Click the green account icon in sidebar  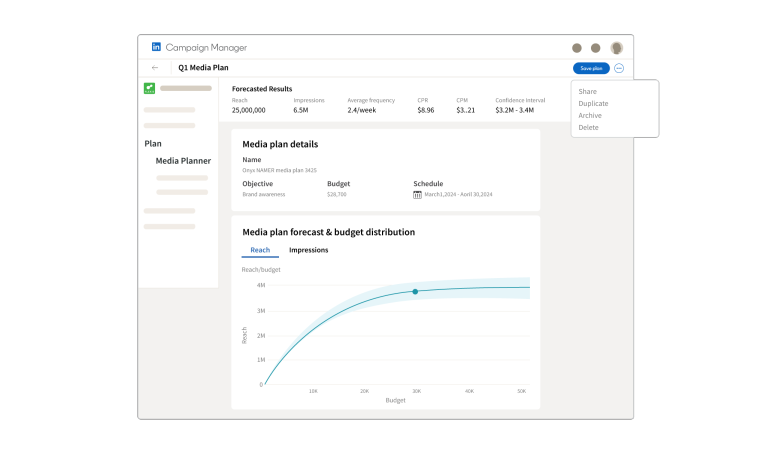[x=149, y=88]
